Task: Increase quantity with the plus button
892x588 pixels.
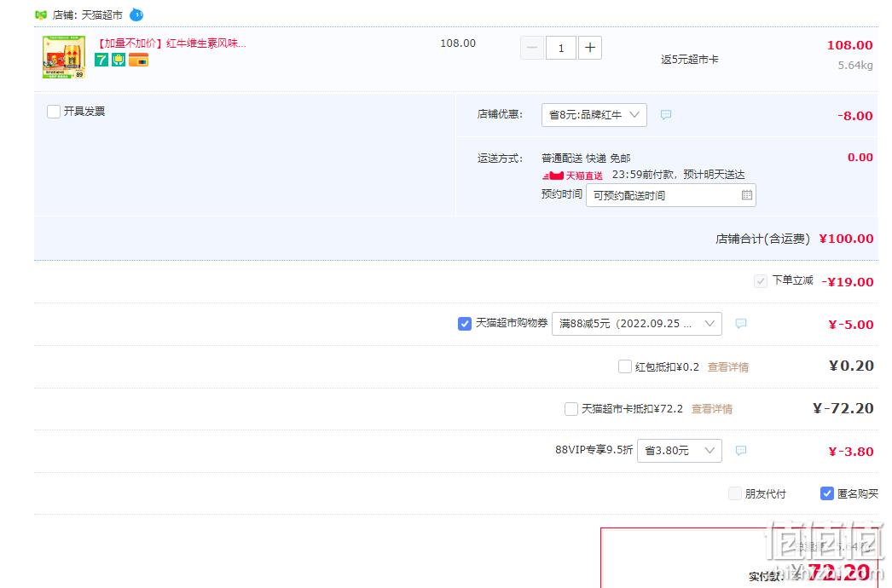Action: pos(590,48)
